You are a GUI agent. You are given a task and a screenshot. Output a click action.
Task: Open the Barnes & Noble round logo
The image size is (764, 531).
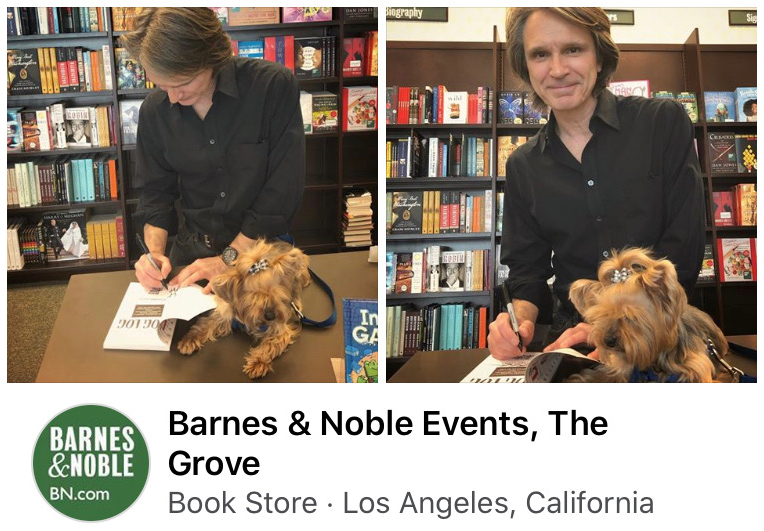point(91,463)
